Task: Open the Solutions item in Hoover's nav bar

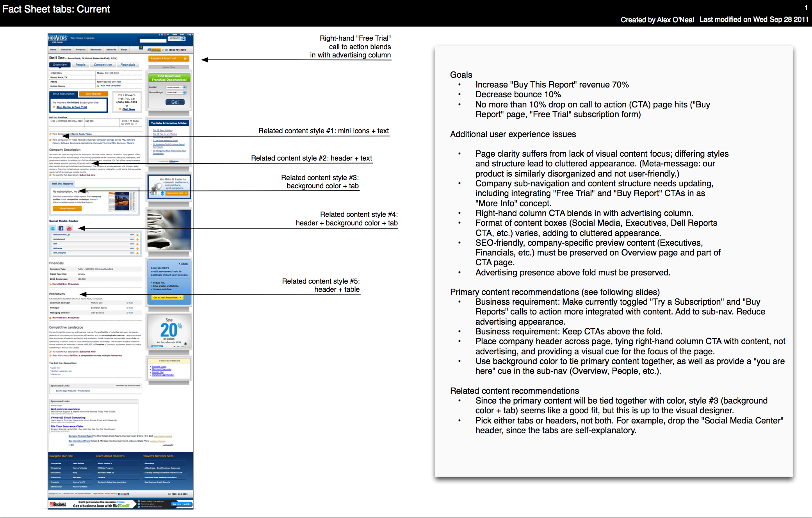Action: click(x=66, y=50)
